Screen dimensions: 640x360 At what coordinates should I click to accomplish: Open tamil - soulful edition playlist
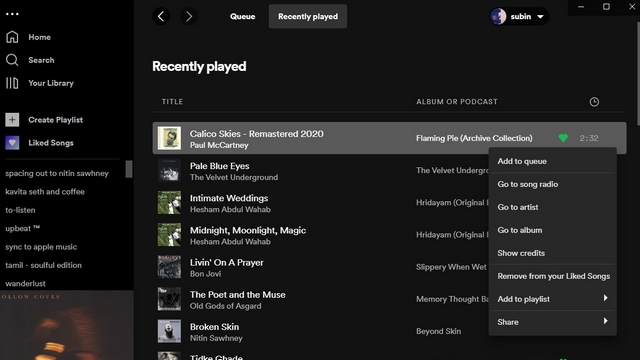[x=43, y=265]
